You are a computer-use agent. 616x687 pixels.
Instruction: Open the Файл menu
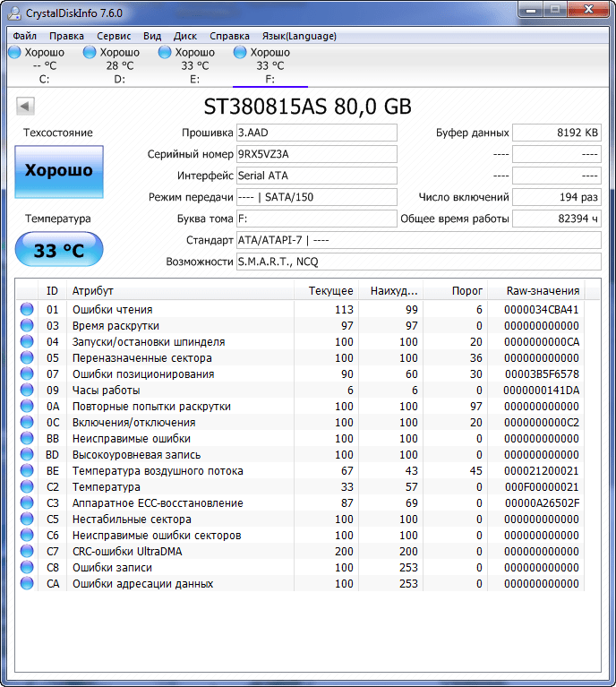24,36
